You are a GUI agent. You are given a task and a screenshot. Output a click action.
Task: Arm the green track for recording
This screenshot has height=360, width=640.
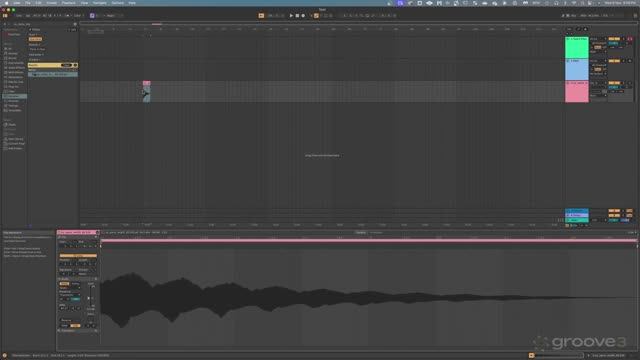[x=630, y=39]
